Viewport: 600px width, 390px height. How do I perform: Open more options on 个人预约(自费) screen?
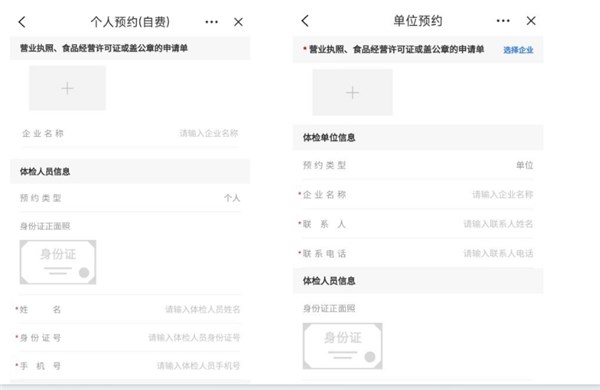pyautogui.click(x=212, y=22)
